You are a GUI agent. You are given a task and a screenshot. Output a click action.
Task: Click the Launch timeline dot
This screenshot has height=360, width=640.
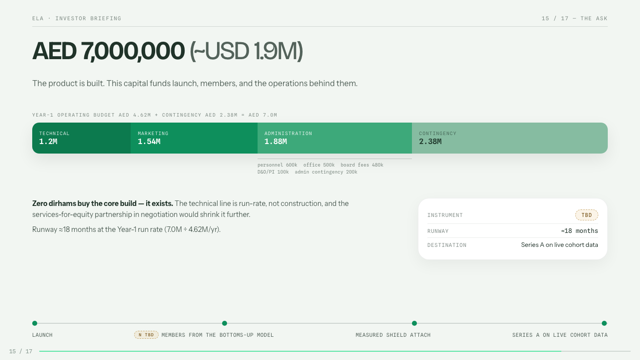point(35,323)
